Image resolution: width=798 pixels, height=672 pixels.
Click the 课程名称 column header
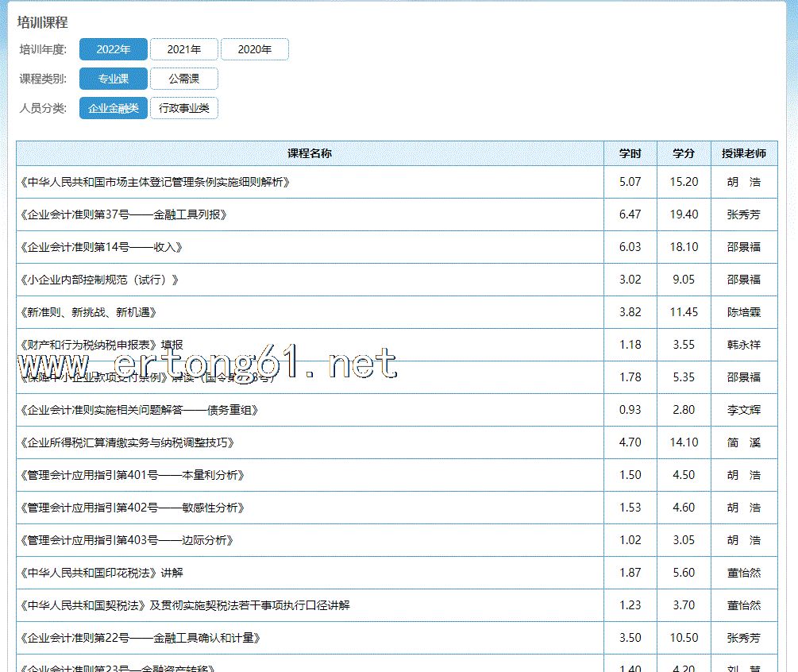(x=310, y=153)
